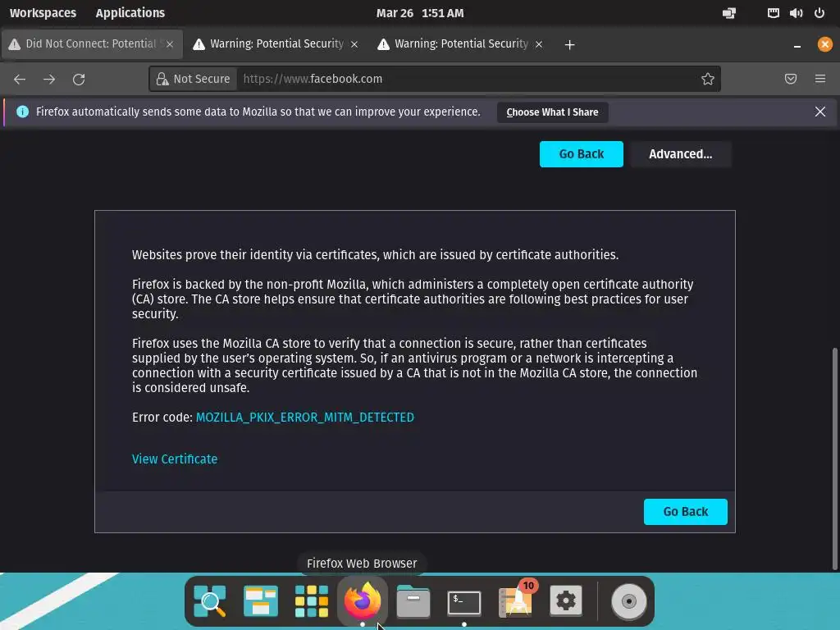The height and width of the screenshot is (630, 840).
Task: Close the third 'Warning: Potential Security' tab
Action: coord(539,44)
